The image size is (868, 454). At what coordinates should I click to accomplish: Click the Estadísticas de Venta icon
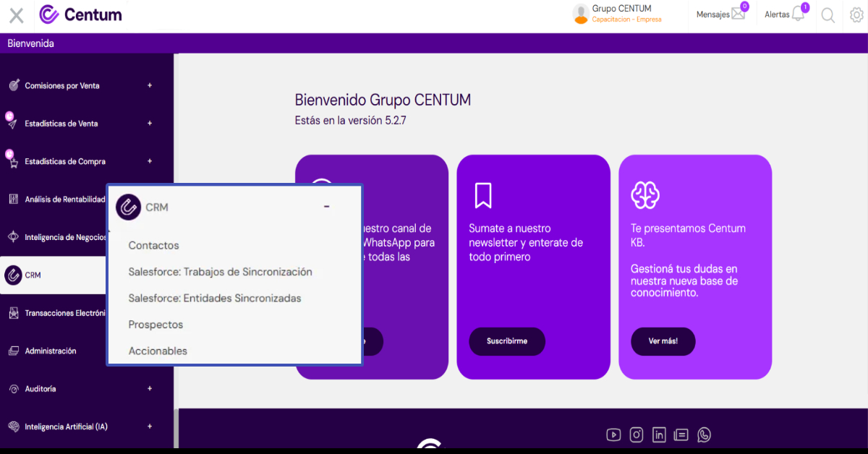pyautogui.click(x=13, y=124)
